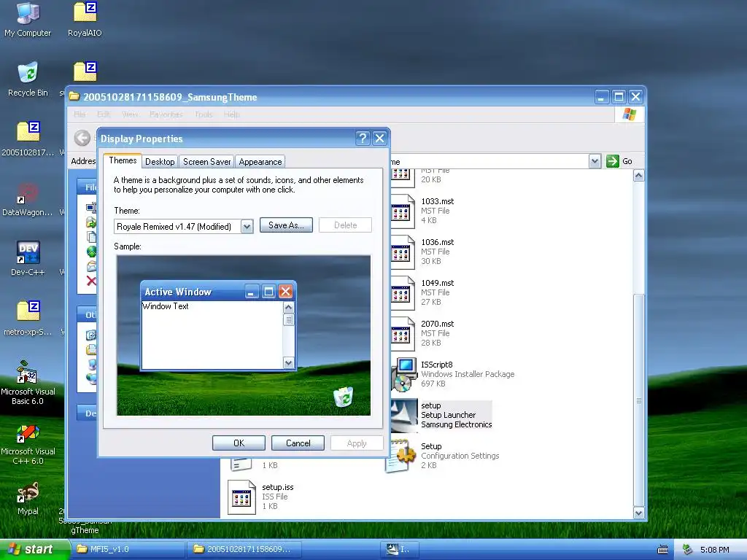Select the ISScript8 installer package icon
The width and height of the screenshot is (747, 560).
pos(403,374)
